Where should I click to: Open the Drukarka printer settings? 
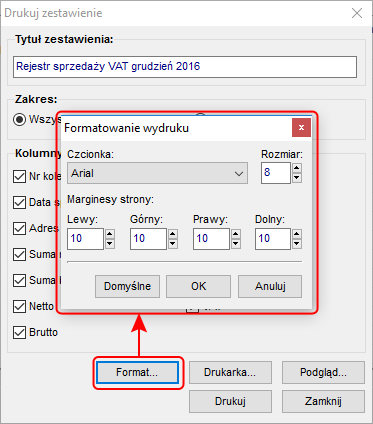[x=230, y=372]
